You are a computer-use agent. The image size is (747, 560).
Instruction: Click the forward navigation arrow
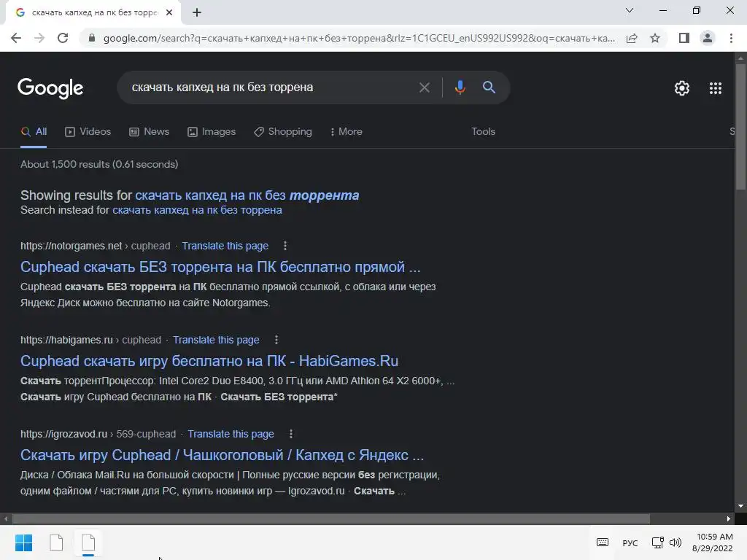tap(39, 38)
